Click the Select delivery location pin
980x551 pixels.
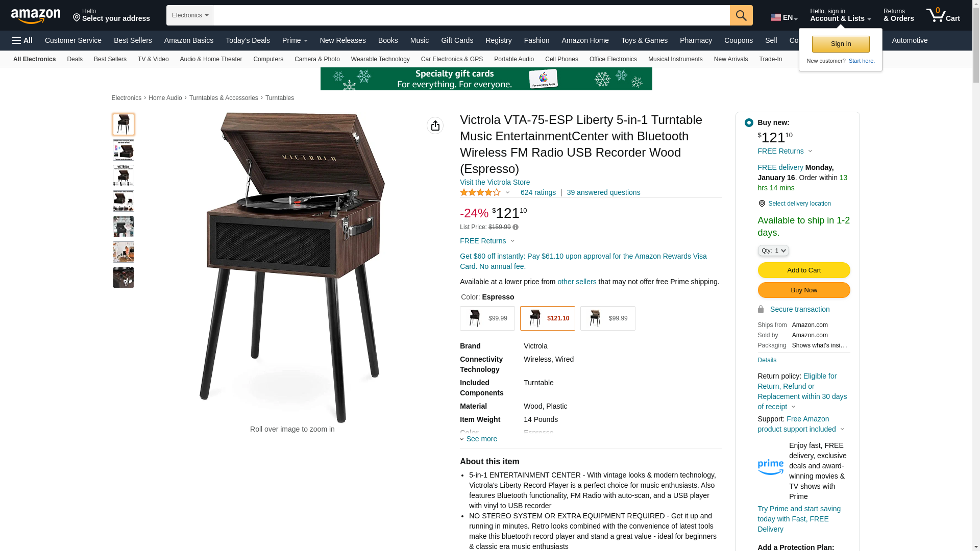click(762, 204)
